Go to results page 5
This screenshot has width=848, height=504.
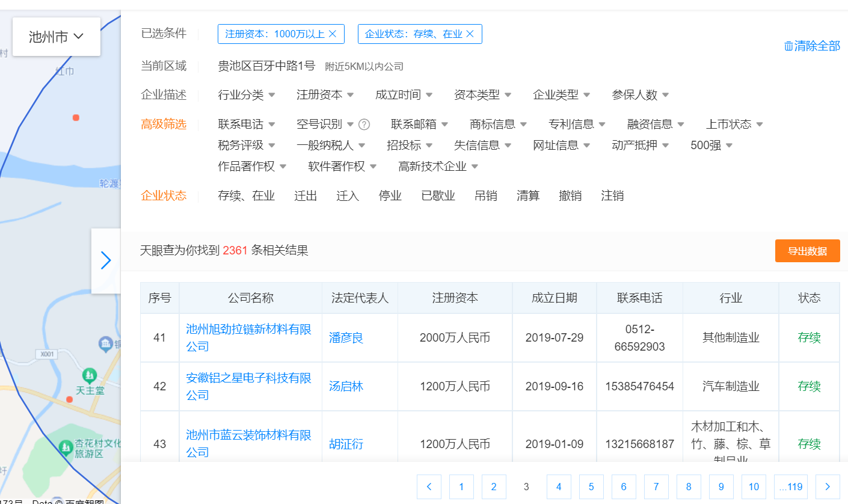tap(591, 487)
